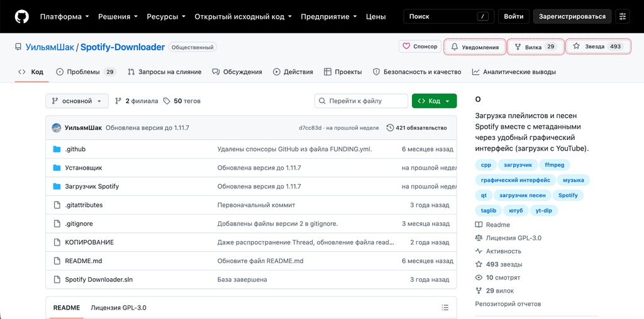Screen dimensions: 644x319
Task: Click the Загрузчик Spotify folder icon
Action: click(x=57, y=186)
